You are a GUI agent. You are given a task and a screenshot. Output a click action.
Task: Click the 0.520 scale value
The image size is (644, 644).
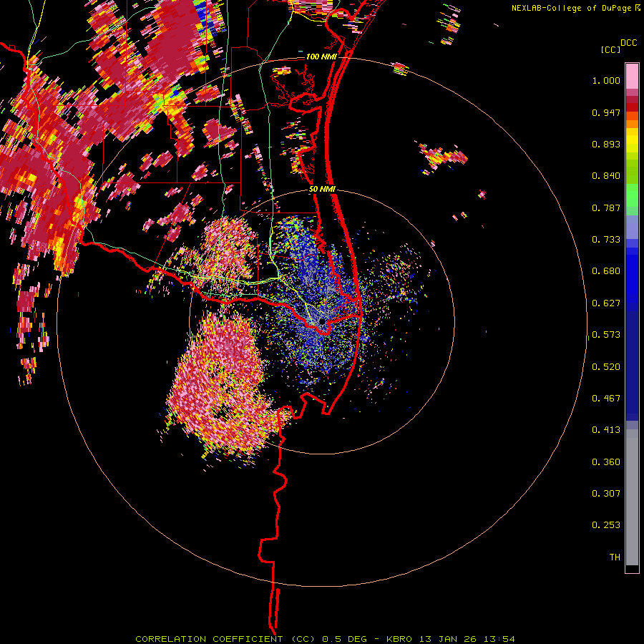[606, 367]
